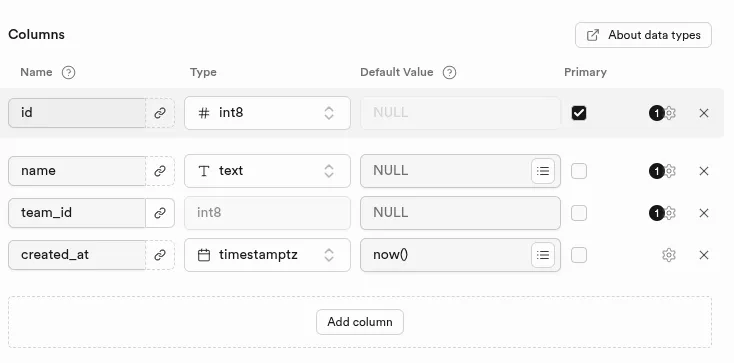Click Add column button
This screenshot has width=734, height=363.
(x=360, y=322)
